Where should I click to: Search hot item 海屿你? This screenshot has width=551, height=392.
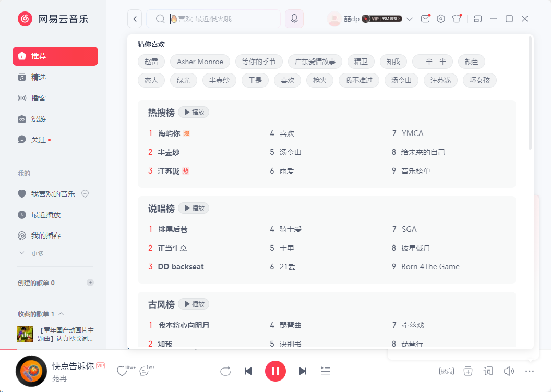(x=169, y=133)
